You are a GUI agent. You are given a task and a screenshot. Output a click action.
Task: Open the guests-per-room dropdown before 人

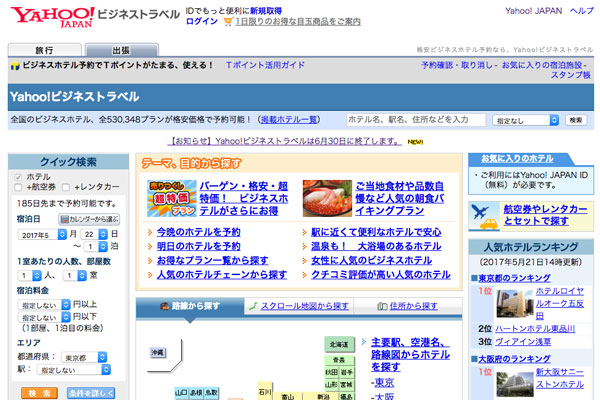29,275
